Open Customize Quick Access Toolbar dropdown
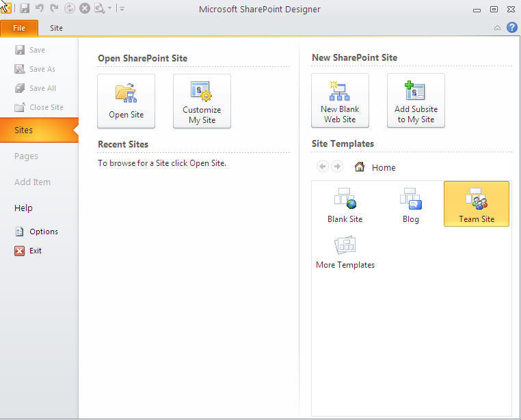521x420 pixels. pyautogui.click(x=122, y=9)
